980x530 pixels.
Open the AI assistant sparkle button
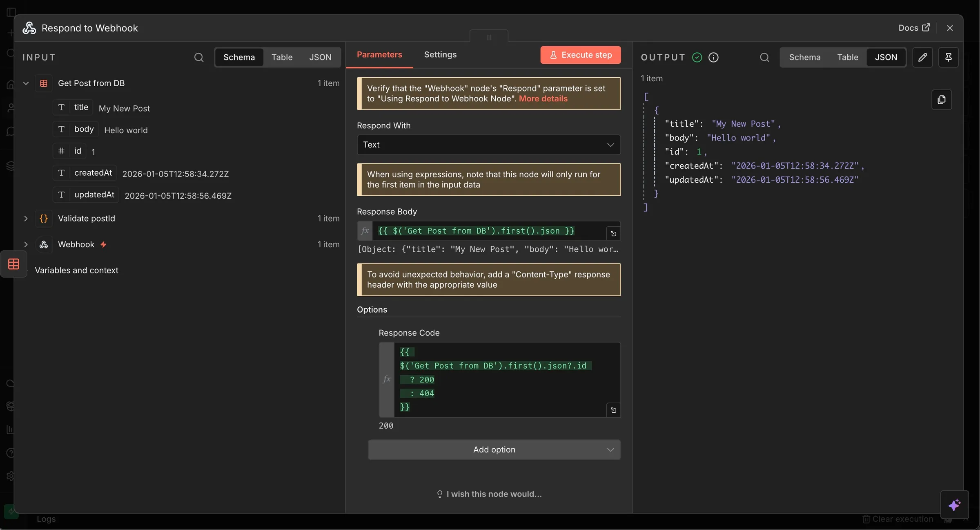tap(954, 505)
